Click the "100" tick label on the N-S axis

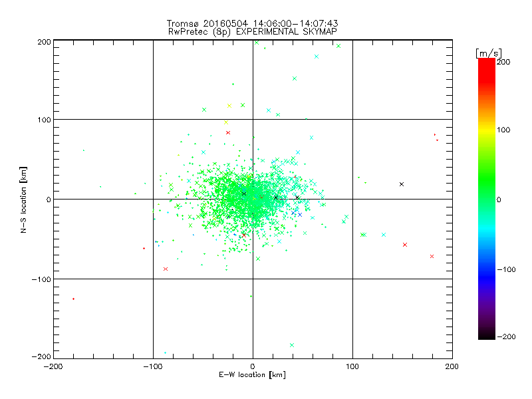tap(44, 120)
